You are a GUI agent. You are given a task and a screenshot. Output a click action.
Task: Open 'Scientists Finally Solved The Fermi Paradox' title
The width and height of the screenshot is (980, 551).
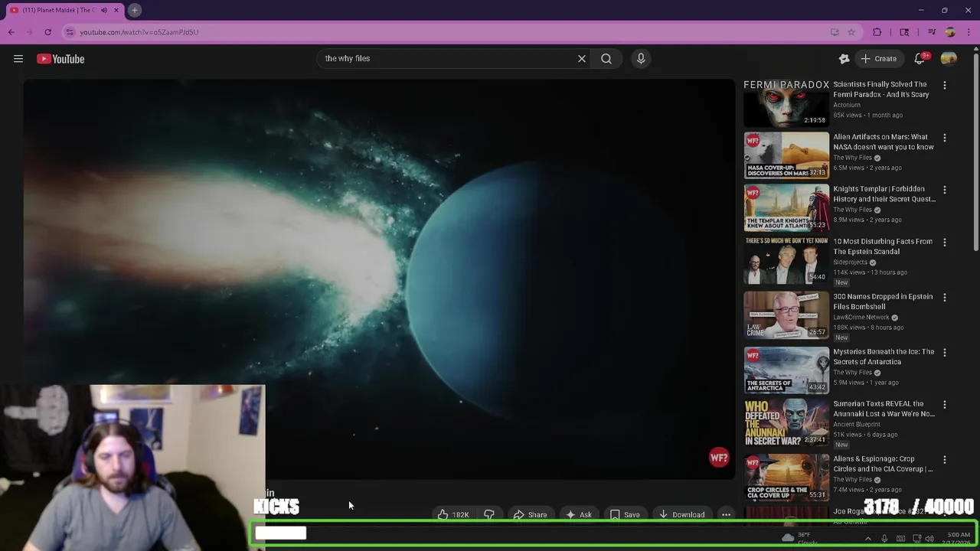[881, 90]
